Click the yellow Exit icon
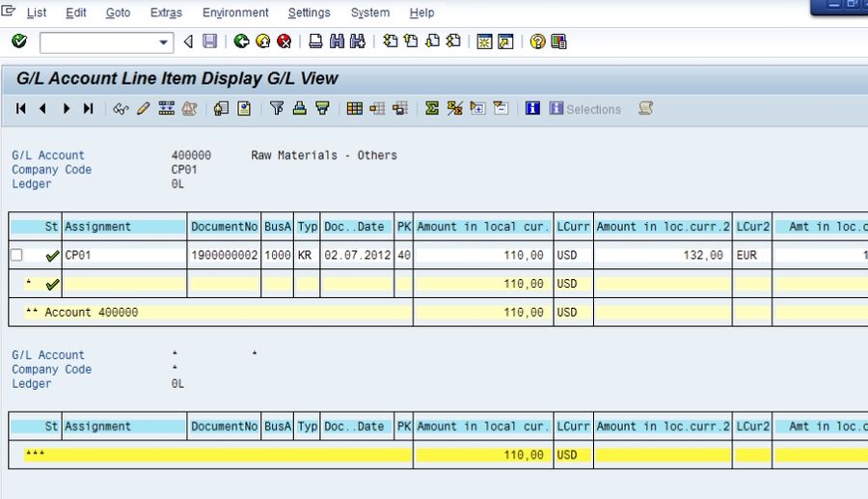The width and height of the screenshot is (868, 499). point(263,42)
